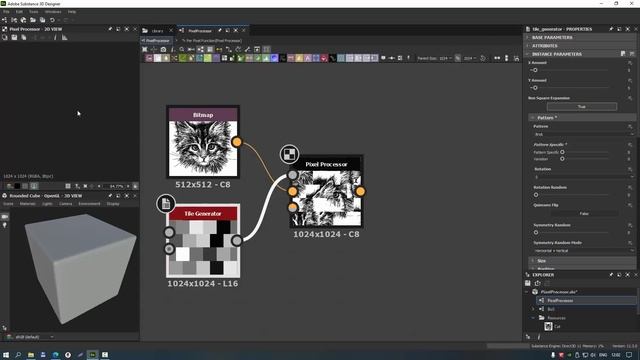Click the Y Amount slider handle

pyautogui.click(x=535, y=88)
